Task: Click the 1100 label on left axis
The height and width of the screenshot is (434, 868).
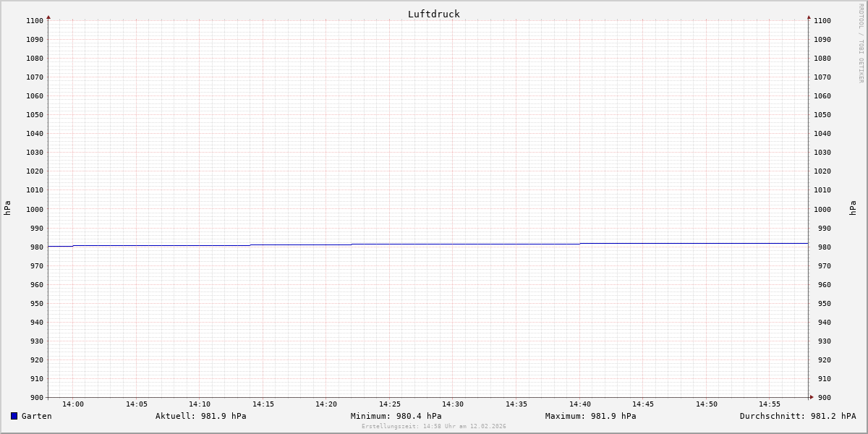Action: (x=35, y=21)
